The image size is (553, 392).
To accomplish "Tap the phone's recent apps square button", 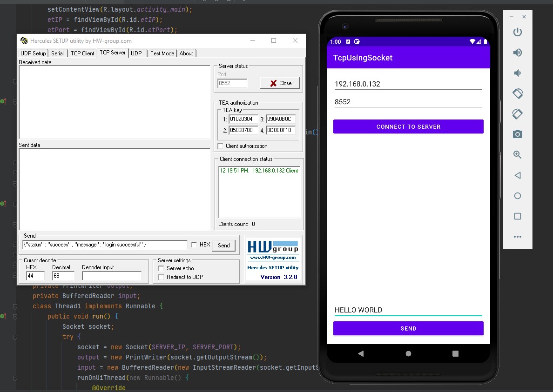I will (x=455, y=353).
